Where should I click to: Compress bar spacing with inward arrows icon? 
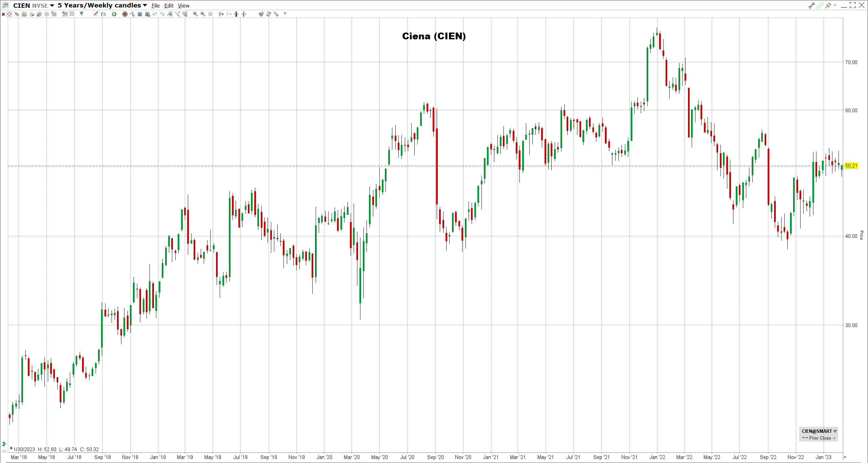tap(244, 14)
